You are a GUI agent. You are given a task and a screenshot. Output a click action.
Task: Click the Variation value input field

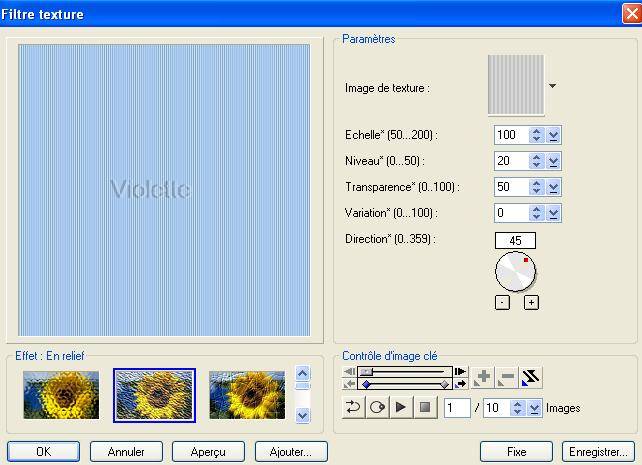point(510,213)
